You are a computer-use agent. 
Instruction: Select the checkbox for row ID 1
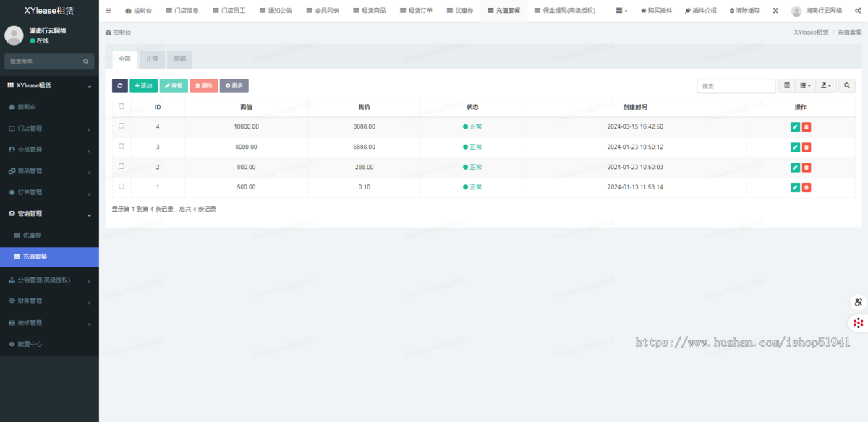click(x=122, y=186)
